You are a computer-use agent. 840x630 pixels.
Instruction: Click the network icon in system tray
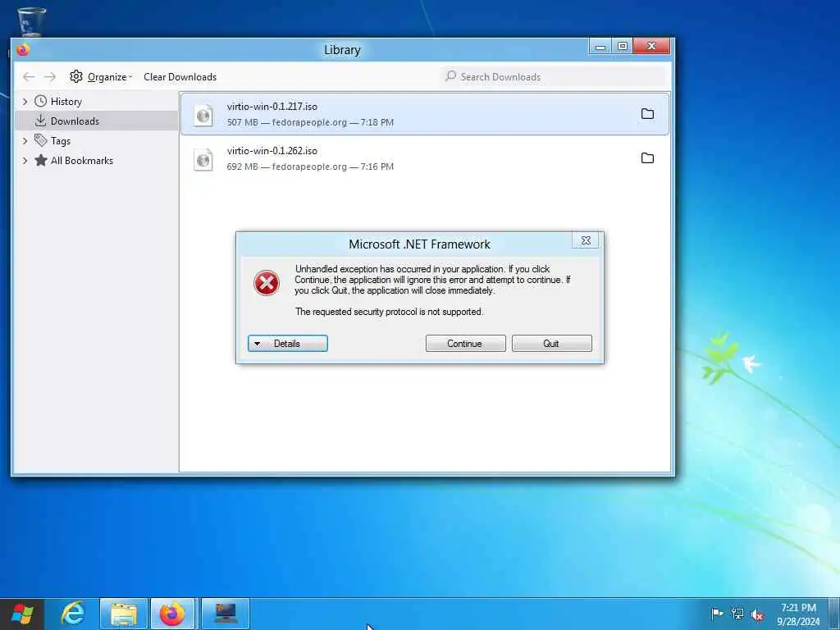coord(737,614)
